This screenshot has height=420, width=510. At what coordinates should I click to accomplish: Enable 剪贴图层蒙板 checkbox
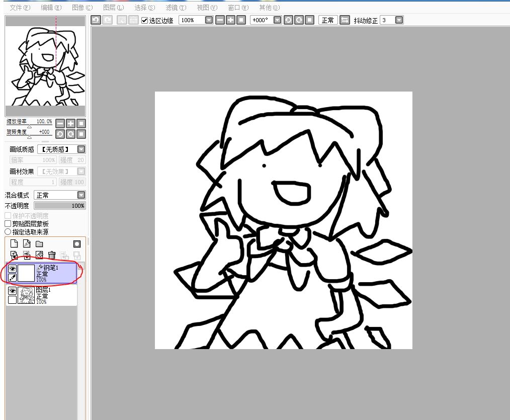[8, 223]
